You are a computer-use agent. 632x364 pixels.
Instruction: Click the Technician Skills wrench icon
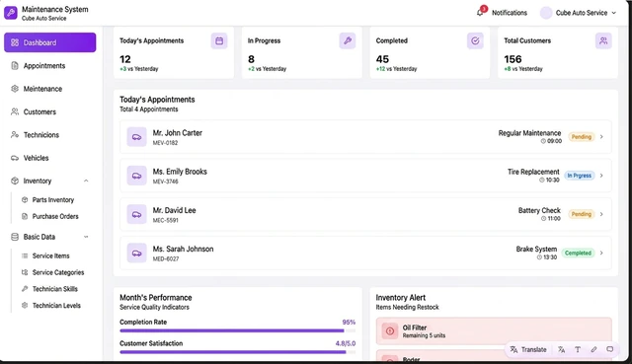[25, 289]
